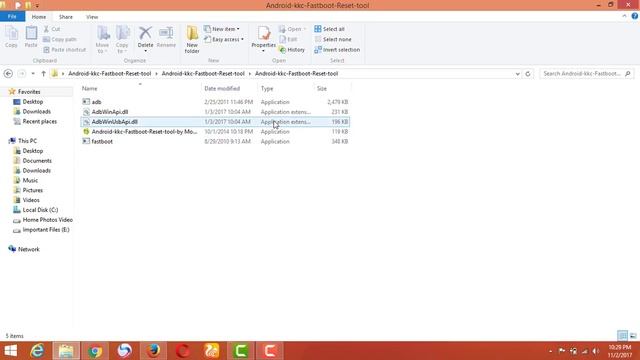The image size is (640, 360).
Task: Open Important Files (E:) drive
Action: tap(46, 230)
